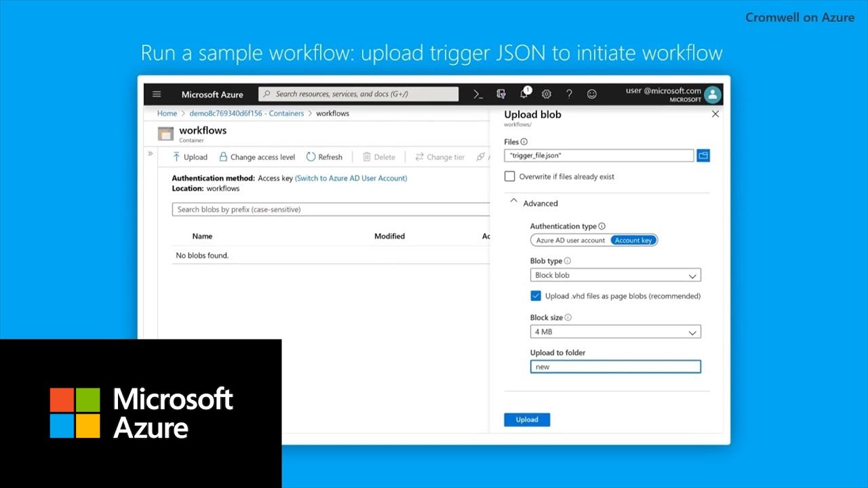Click the Upload to folder field
Image resolution: width=868 pixels, height=488 pixels.
coord(616,367)
